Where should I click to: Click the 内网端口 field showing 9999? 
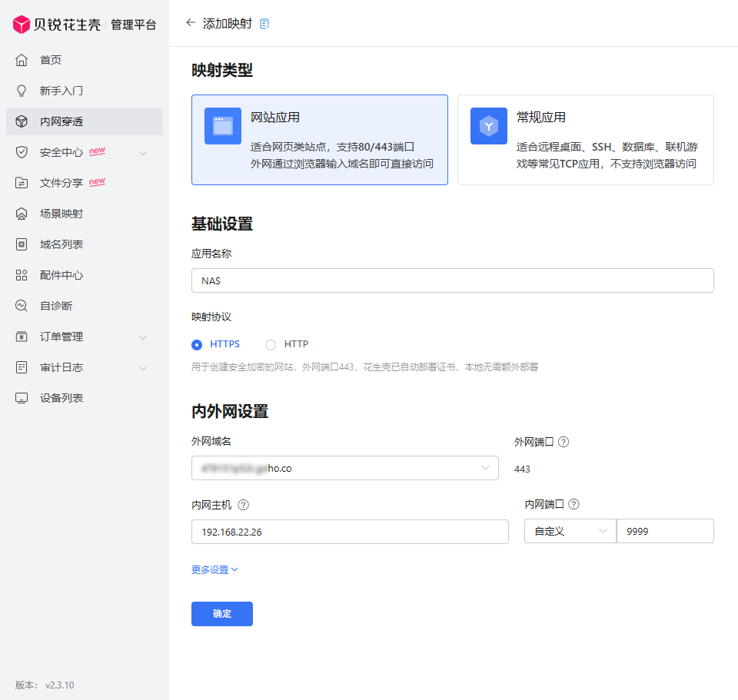665,531
